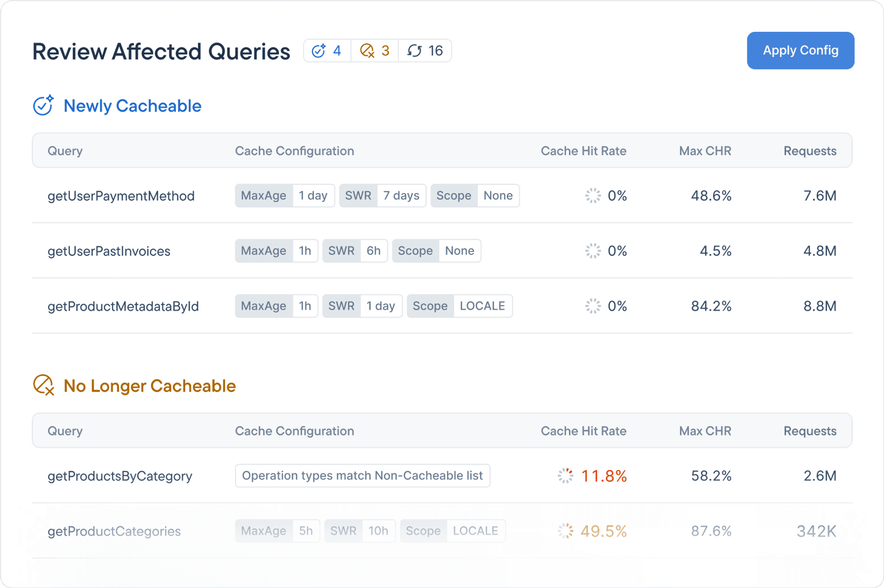This screenshot has height=588, width=884.
Task: Select the getUserPastInvoices query name
Action: 109,251
